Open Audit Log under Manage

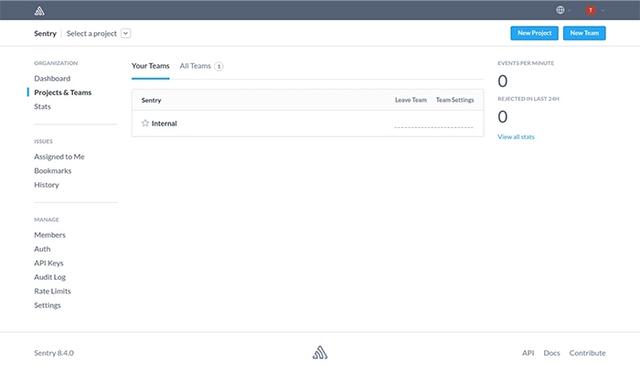50,277
